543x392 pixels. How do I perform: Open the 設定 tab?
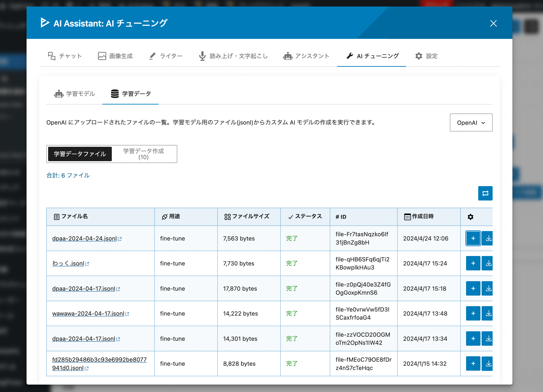tap(426, 56)
